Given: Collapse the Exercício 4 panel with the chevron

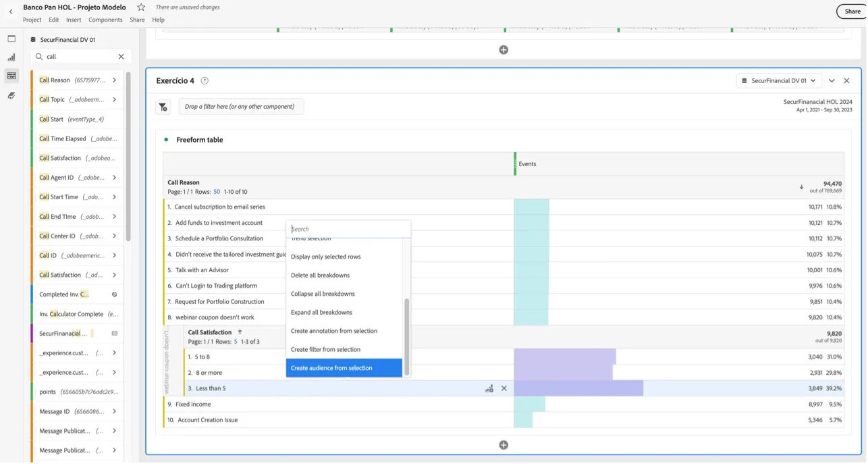Looking at the screenshot, I should [832, 81].
